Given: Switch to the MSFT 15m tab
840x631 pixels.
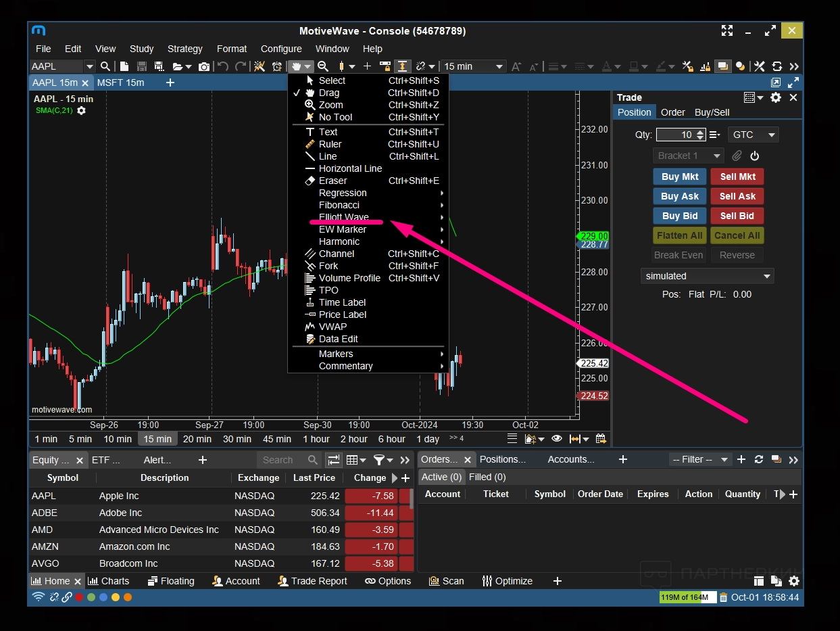Looking at the screenshot, I should click(x=120, y=83).
